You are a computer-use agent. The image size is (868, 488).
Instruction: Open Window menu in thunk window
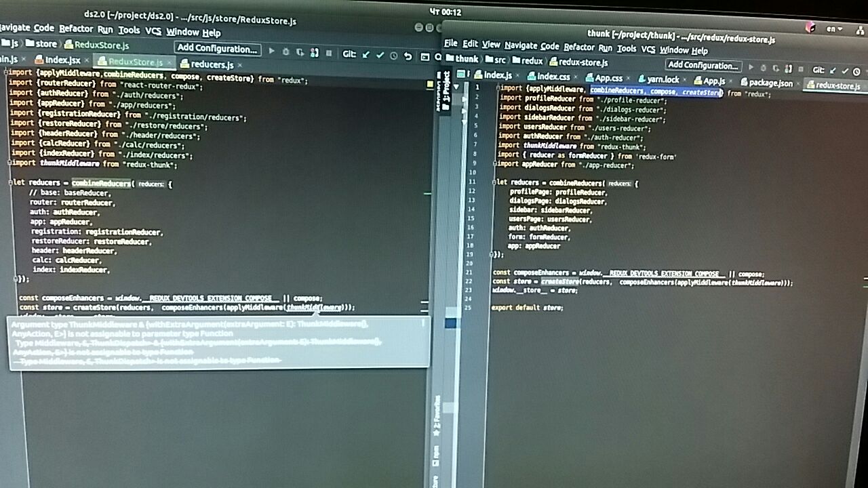tap(674, 50)
